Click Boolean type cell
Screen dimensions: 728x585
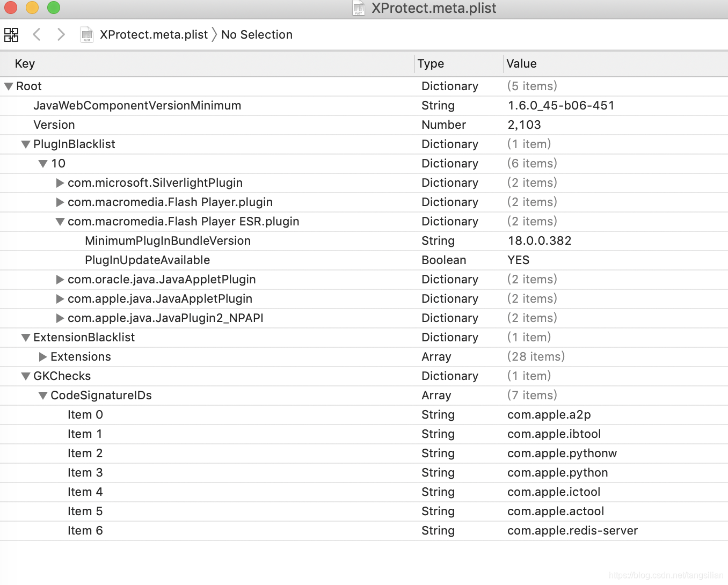pos(444,260)
